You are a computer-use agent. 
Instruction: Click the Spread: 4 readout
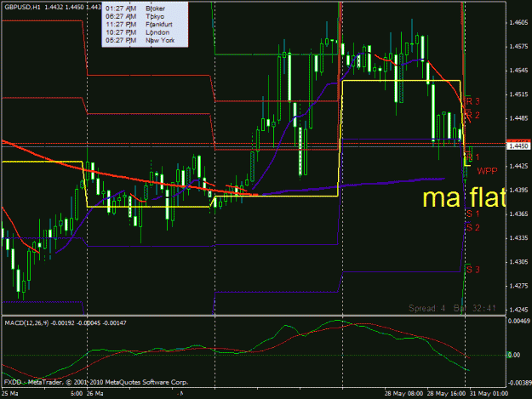pos(426,308)
